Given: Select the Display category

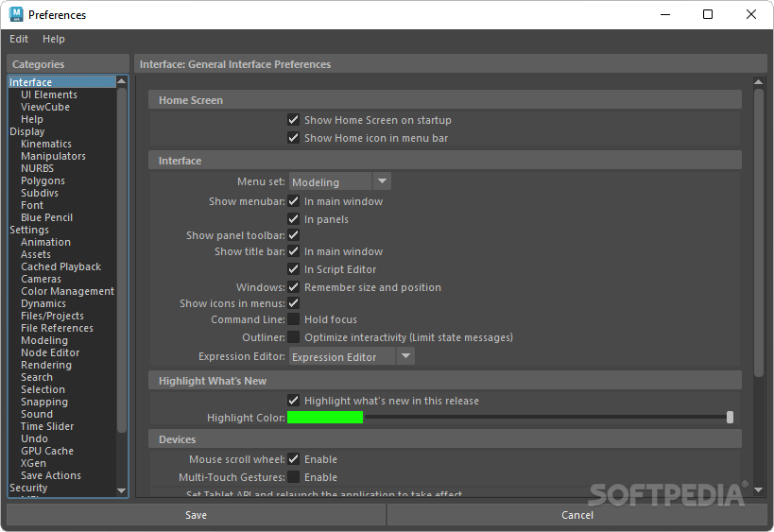Looking at the screenshot, I should click(x=26, y=131).
